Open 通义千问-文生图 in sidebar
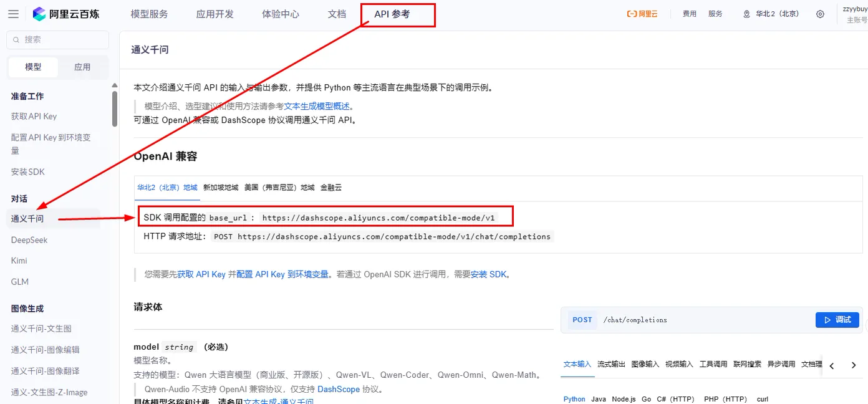The image size is (868, 404). point(41,329)
